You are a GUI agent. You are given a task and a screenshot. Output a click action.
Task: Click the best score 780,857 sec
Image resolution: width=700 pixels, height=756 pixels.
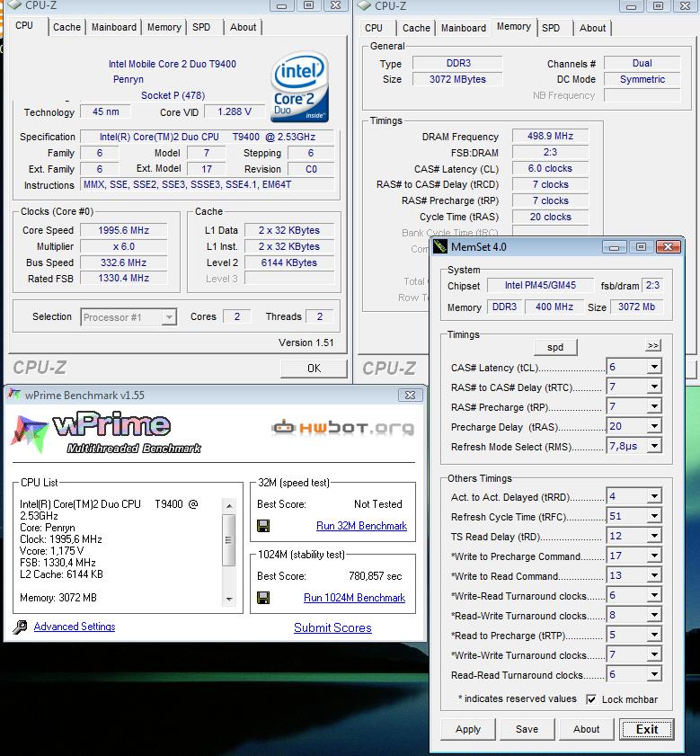(375, 576)
